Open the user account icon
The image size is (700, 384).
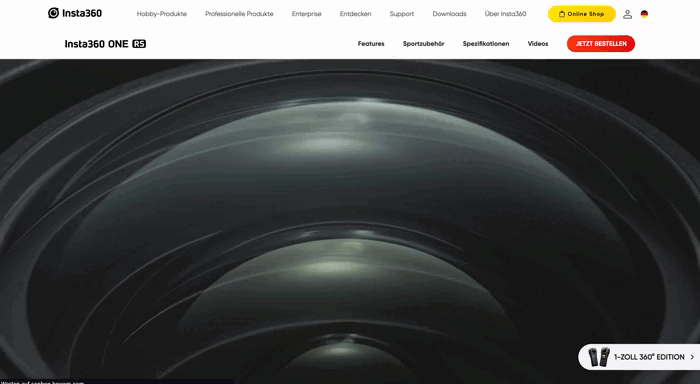click(627, 14)
